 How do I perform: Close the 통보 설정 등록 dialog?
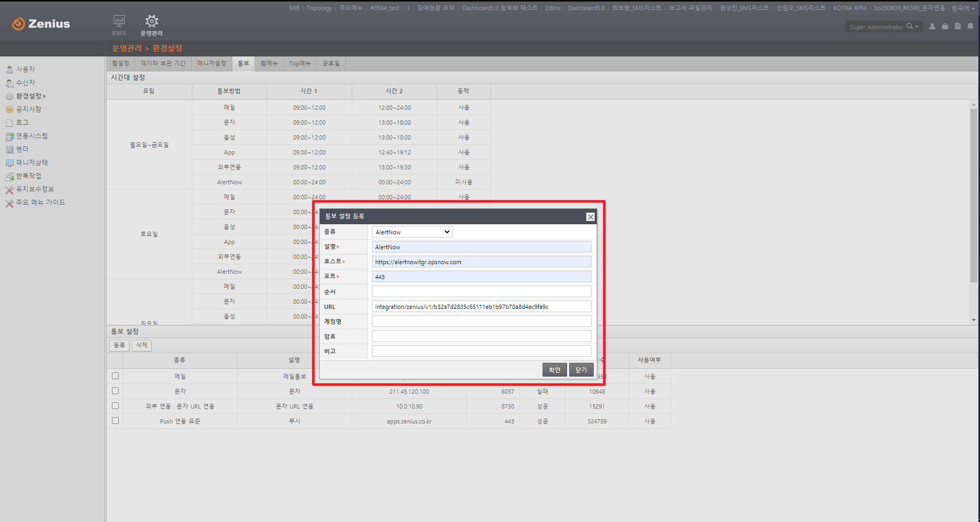pyautogui.click(x=590, y=217)
